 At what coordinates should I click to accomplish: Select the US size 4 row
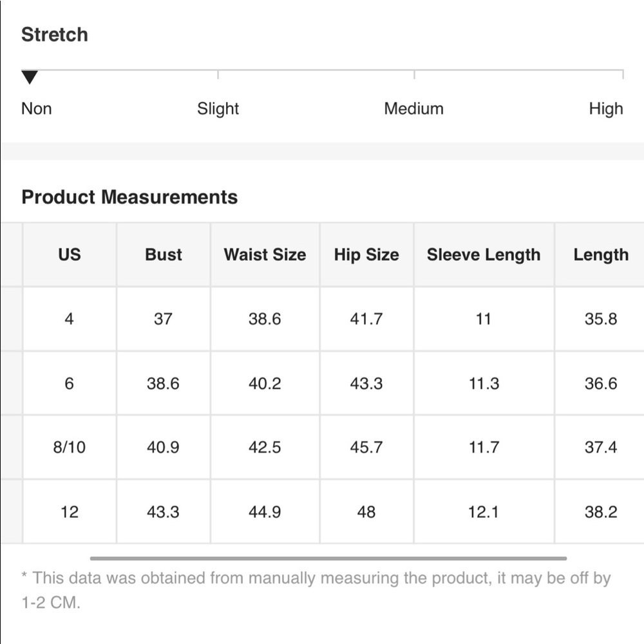(x=70, y=319)
